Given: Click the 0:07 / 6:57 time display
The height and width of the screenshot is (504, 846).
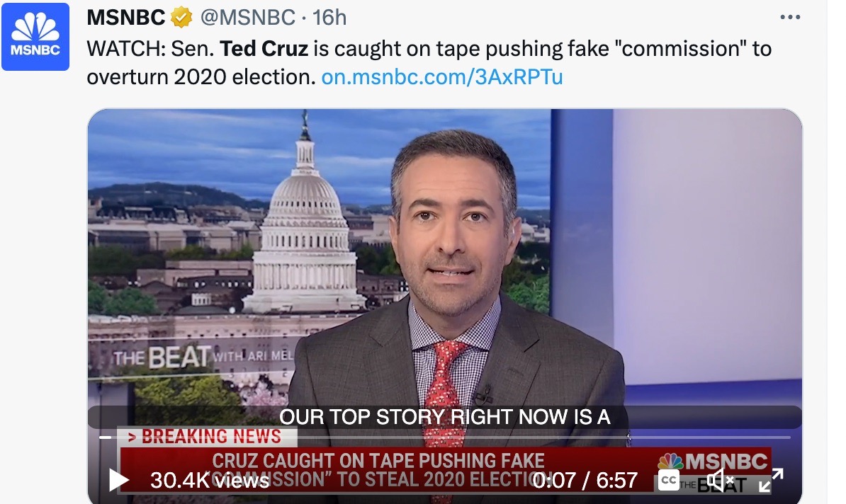Looking at the screenshot, I should click(585, 480).
